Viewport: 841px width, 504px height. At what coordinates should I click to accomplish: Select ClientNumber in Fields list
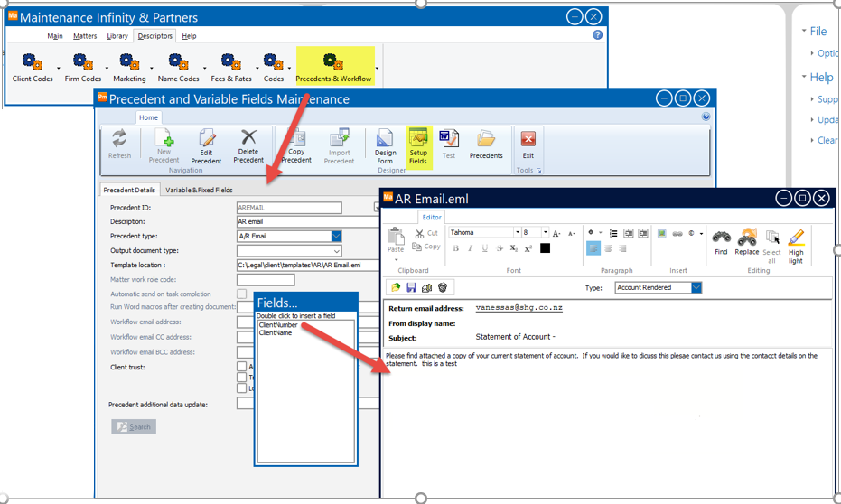pyautogui.click(x=278, y=325)
